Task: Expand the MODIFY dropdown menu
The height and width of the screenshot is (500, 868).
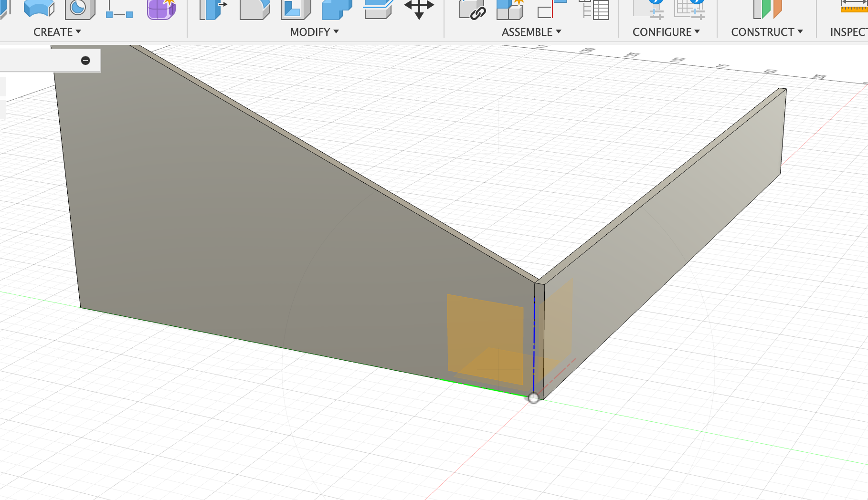Action: [x=314, y=32]
